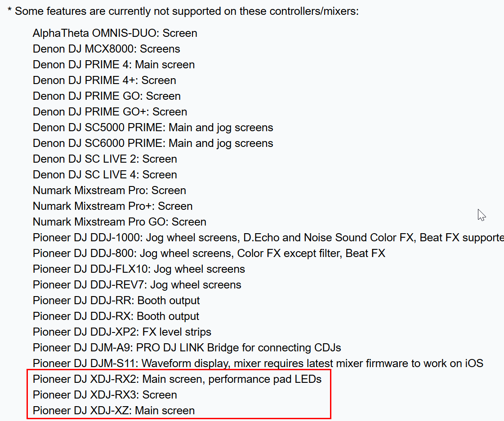
Task: Select the Denon DJ MCX8000: Screens entry
Action: (107, 49)
